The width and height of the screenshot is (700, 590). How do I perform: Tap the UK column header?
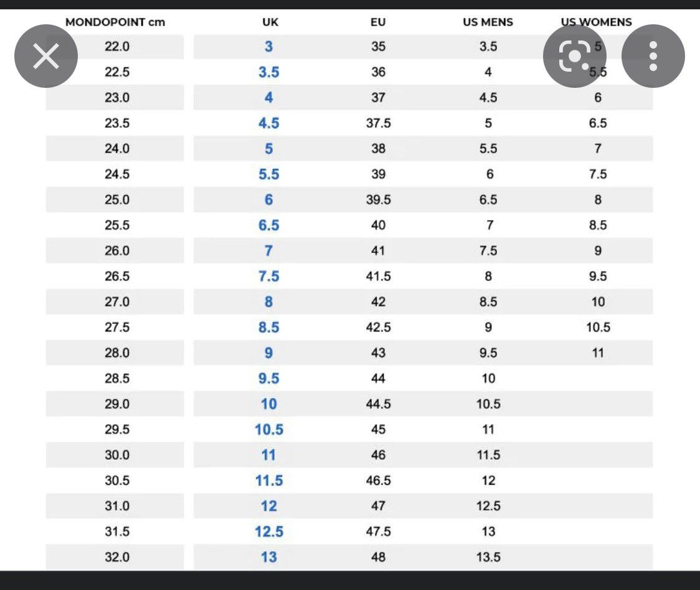pos(270,22)
